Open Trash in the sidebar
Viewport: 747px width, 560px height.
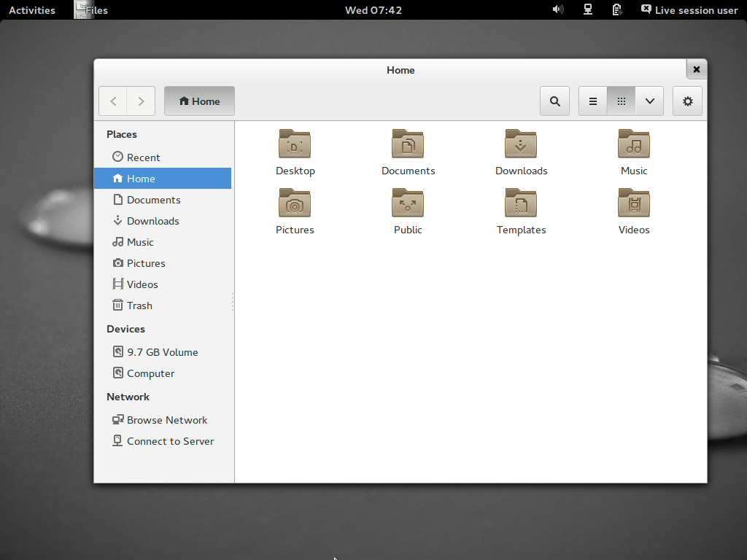coord(163,306)
